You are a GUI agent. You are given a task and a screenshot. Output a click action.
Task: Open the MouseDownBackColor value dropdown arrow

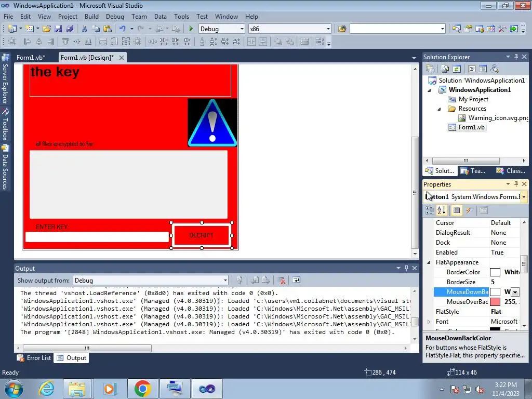pyautogui.click(x=515, y=292)
